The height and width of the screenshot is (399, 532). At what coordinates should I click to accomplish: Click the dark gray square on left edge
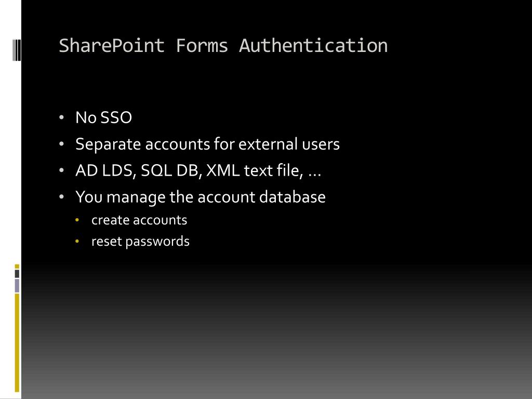[x=17, y=274]
